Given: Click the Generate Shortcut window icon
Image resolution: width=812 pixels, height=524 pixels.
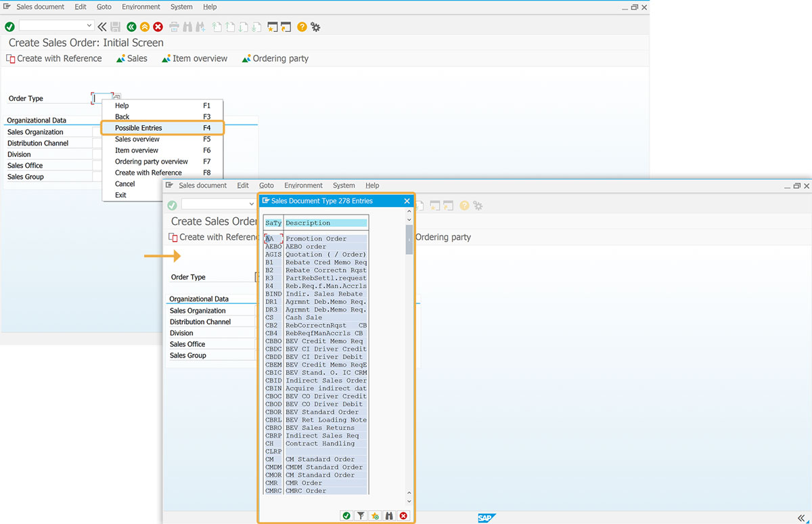Looking at the screenshot, I should [x=286, y=26].
